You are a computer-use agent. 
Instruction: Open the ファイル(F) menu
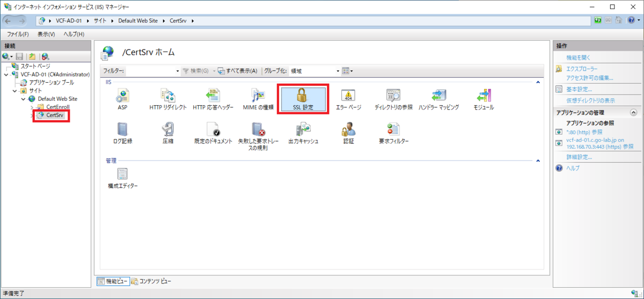pyautogui.click(x=18, y=34)
